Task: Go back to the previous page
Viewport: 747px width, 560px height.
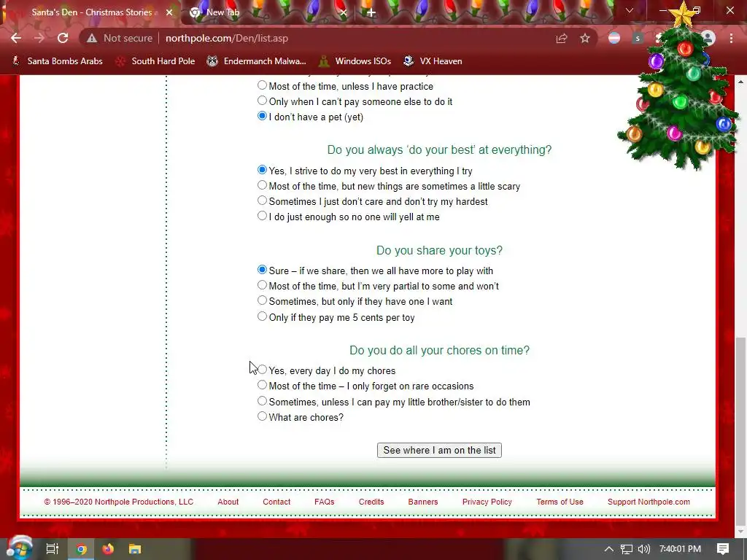Action: pyautogui.click(x=16, y=38)
